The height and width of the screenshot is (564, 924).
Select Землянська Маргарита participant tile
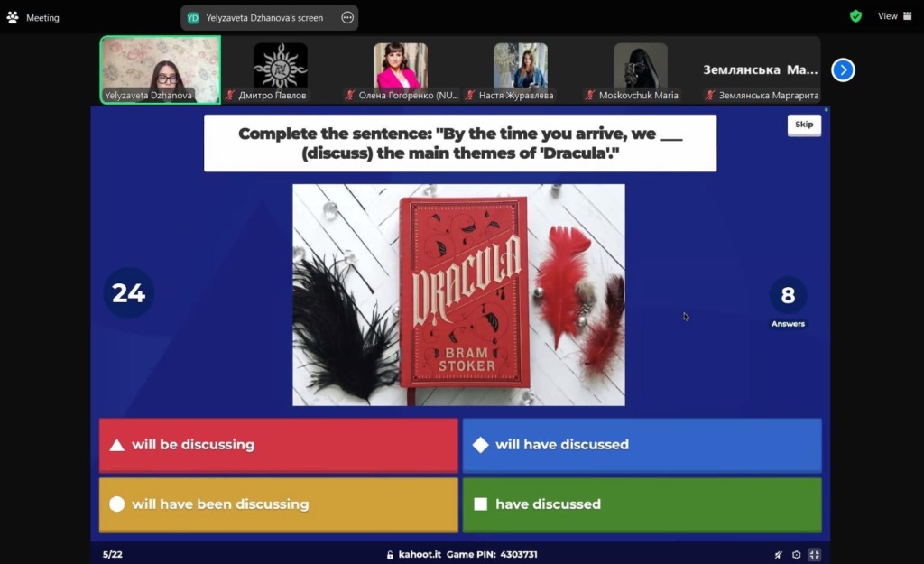click(x=760, y=69)
